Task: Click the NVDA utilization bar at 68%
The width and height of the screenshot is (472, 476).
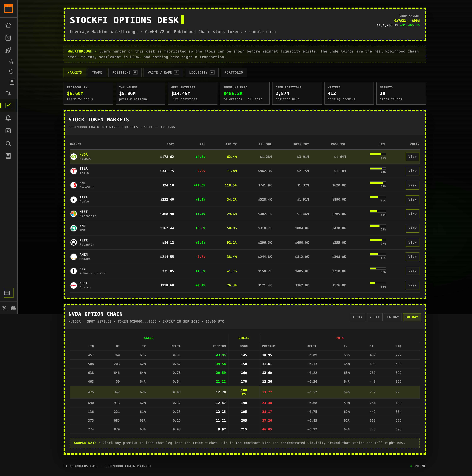Action: 378,154
